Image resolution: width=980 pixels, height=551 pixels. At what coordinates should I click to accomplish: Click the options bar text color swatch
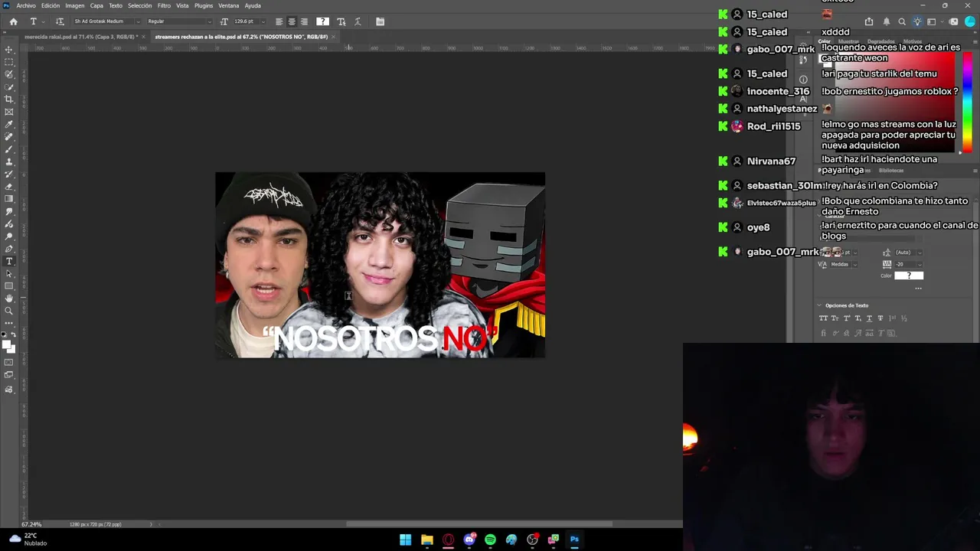point(323,21)
